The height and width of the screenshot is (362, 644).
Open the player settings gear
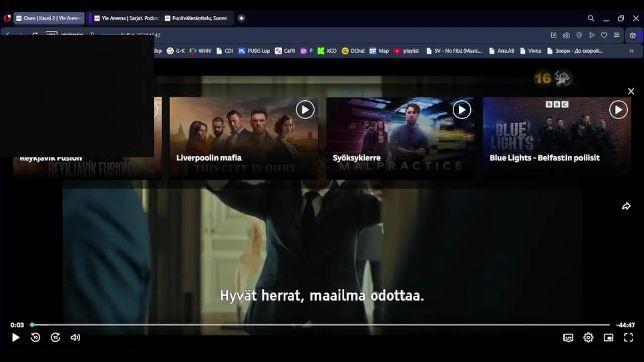(588, 338)
